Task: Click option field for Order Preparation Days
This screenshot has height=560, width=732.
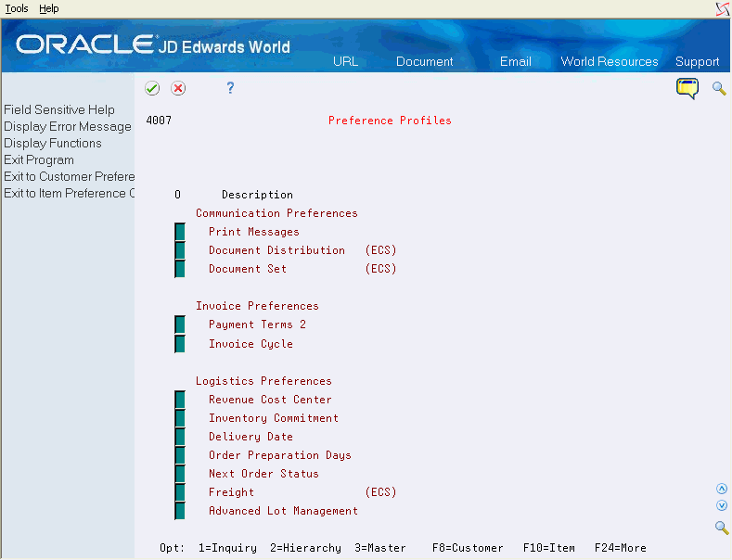Action: tap(180, 455)
